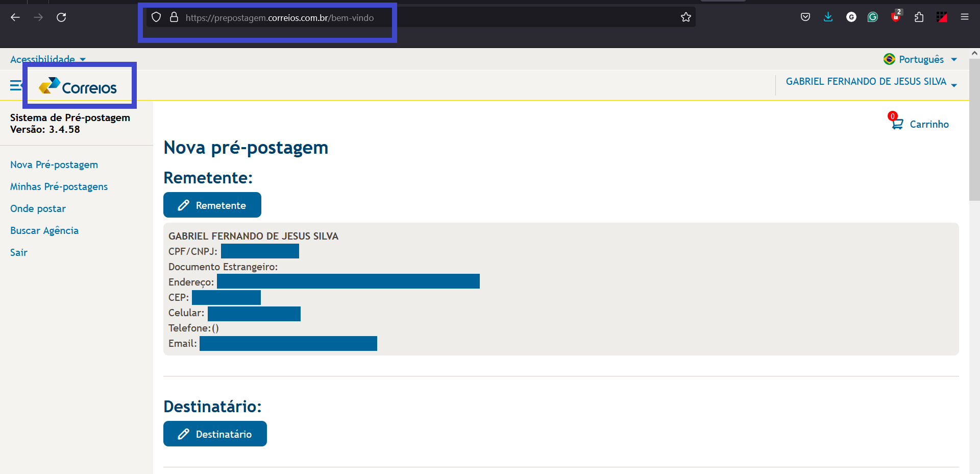Screen dimensions: 980x474
Task: Click the Correios logo
Action: [78, 86]
